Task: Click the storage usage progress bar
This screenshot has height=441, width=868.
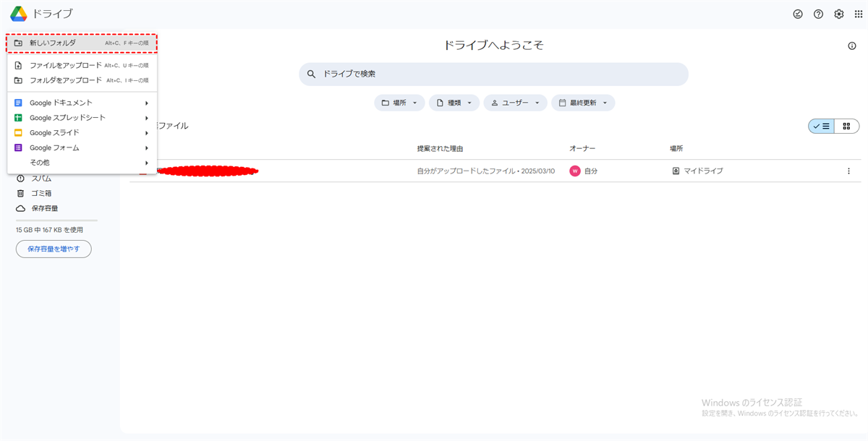Action: (x=56, y=220)
